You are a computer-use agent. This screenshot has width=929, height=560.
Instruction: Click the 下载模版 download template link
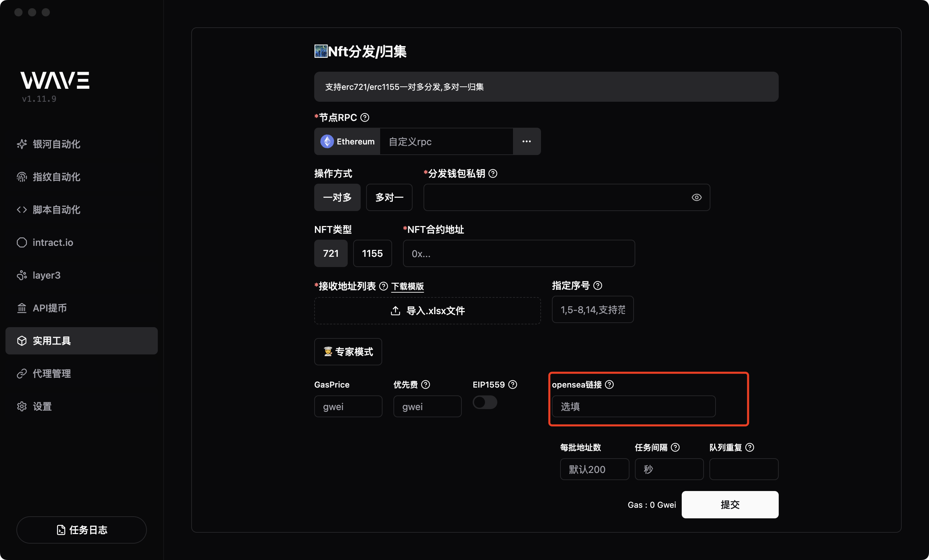(x=407, y=286)
